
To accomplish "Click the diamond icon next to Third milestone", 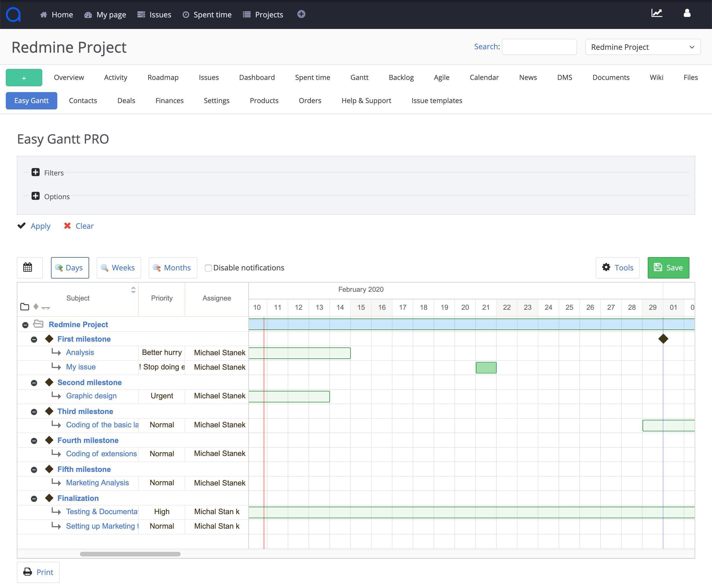I will coord(49,411).
